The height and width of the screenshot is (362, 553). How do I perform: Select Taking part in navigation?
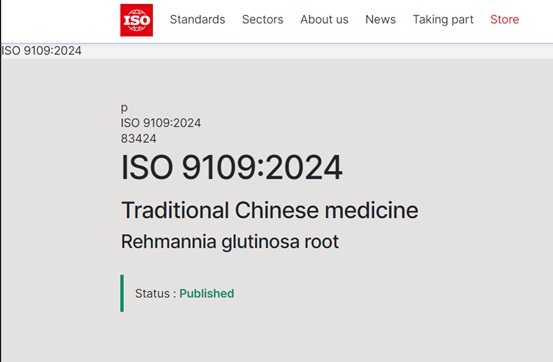coord(443,19)
